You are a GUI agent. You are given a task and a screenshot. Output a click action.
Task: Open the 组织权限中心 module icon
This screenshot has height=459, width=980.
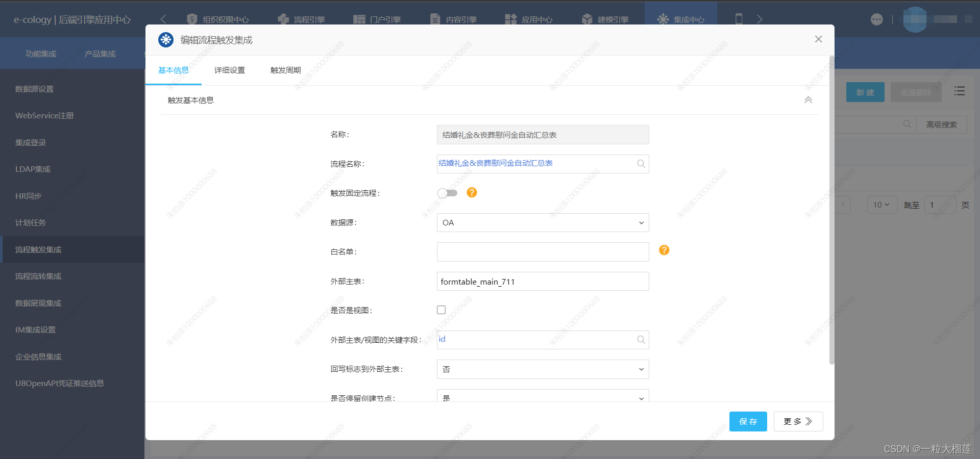pos(192,19)
